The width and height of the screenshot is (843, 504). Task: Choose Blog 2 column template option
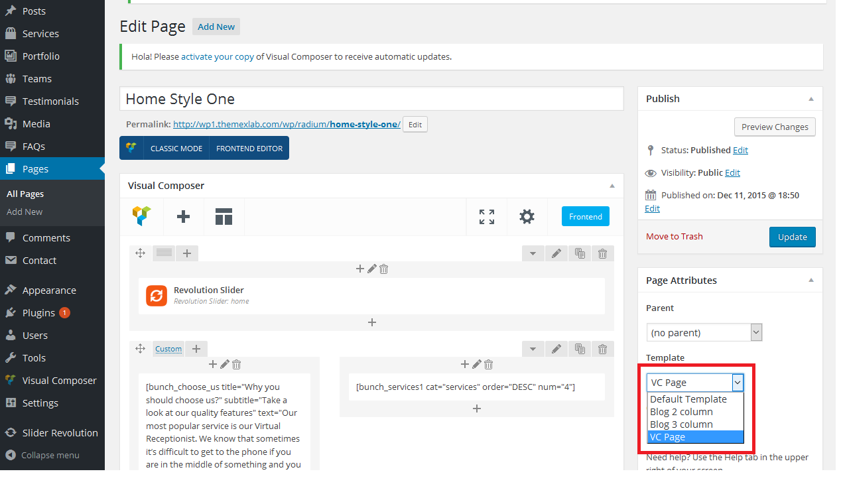point(681,412)
